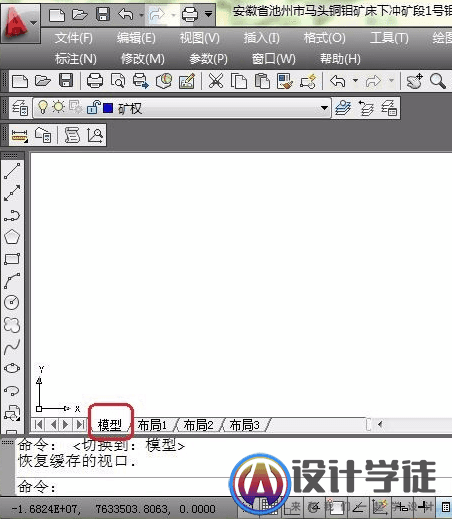The height and width of the screenshot is (519, 452).
Task: Click Undo arrow in standard toolbar
Action: [x=337, y=81]
